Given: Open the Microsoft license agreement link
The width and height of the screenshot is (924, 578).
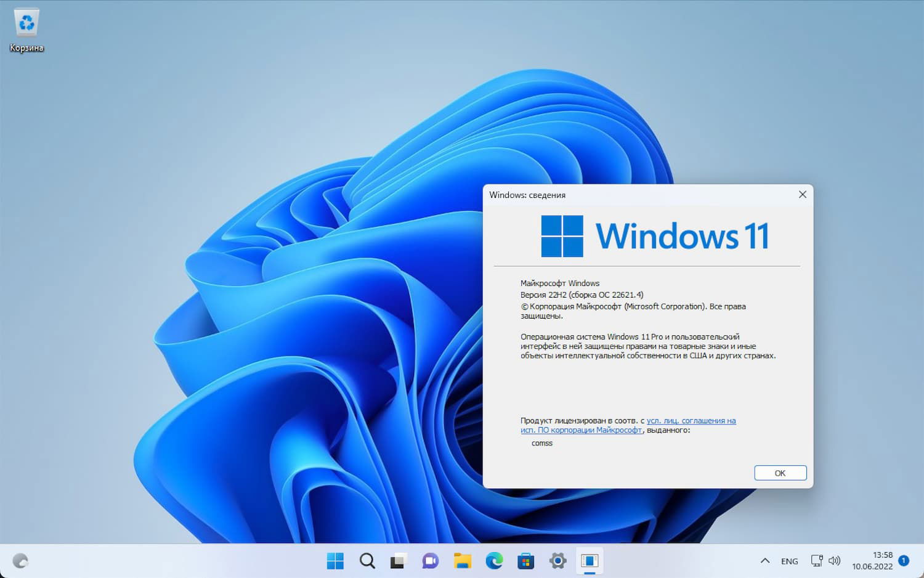Looking at the screenshot, I should click(x=691, y=420).
